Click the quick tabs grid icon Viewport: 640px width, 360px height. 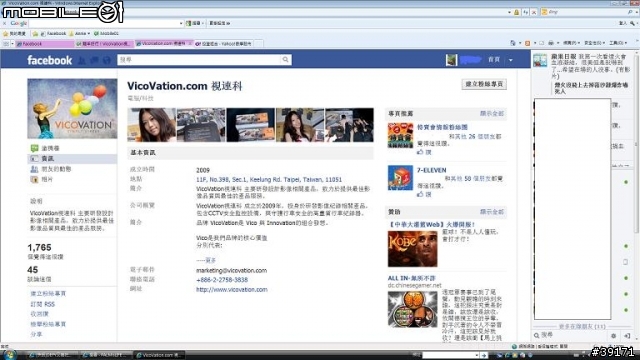pyautogui.click(x=6, y=43)
